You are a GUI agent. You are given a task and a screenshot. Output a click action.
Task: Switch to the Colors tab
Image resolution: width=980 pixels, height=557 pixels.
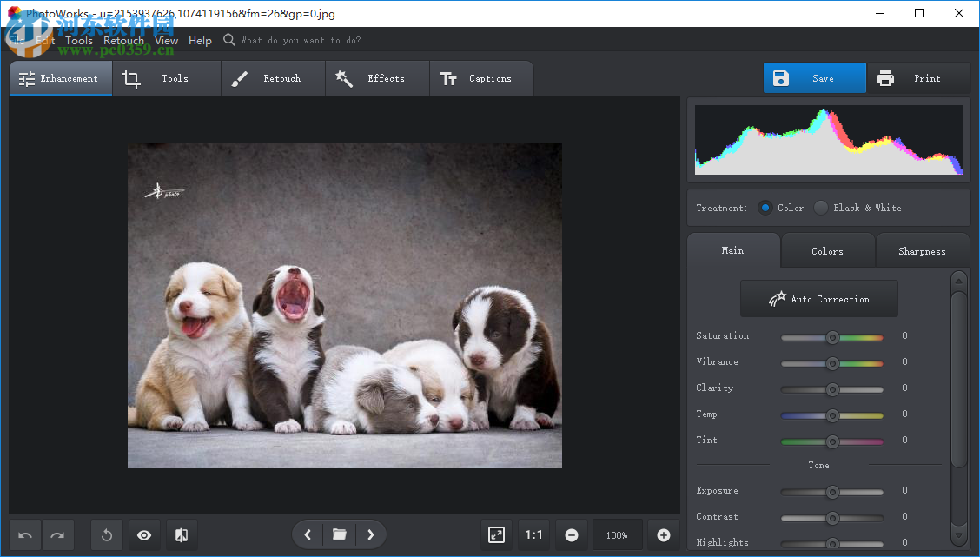pyautogui.click(x=827, y=250)
